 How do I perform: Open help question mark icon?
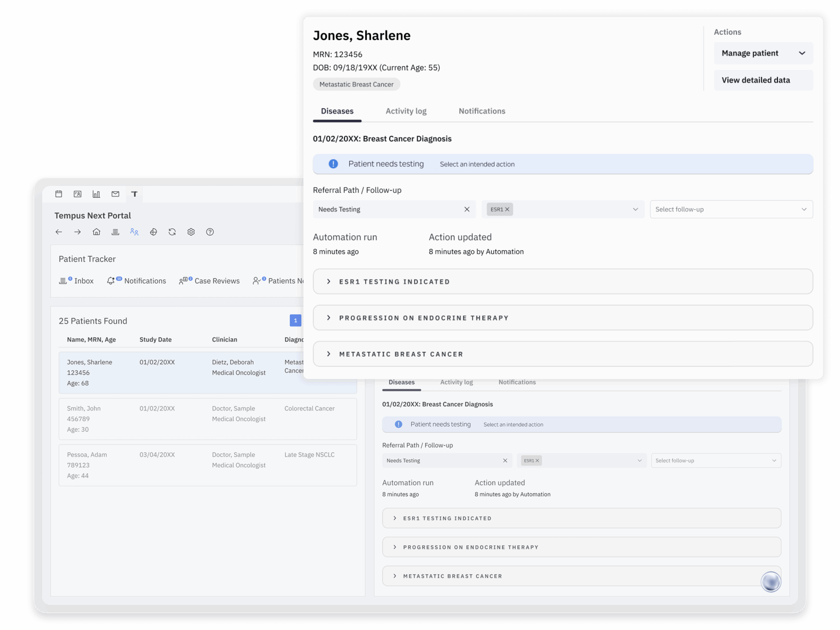pos(210,232)
